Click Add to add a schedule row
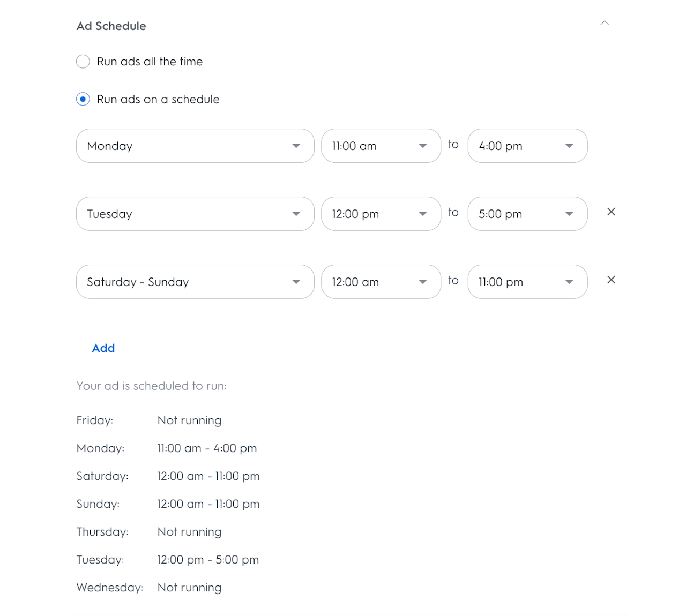Screen dimensions: 686x616 [103, 348]
